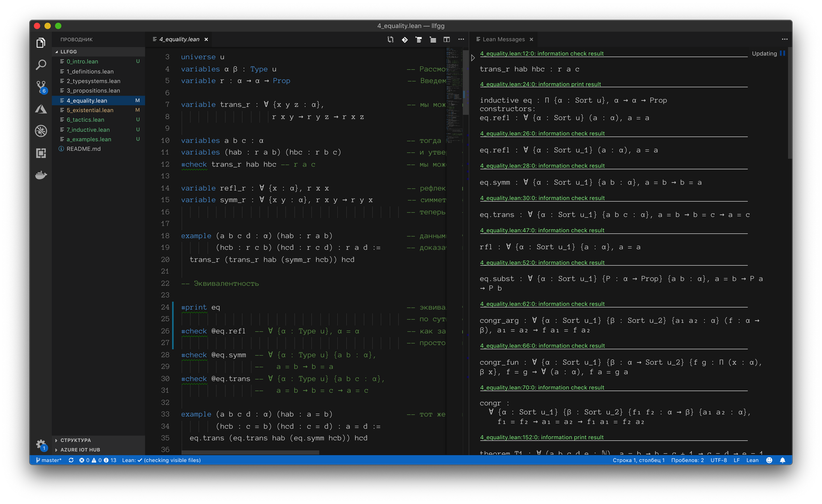Change end of line sequence LF

point(737,460)
